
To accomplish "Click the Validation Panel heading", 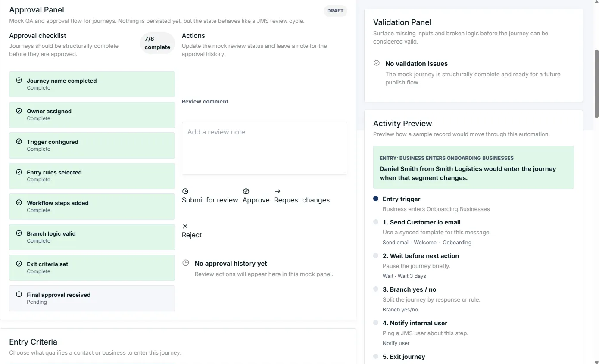I will (x=402, y=22).
